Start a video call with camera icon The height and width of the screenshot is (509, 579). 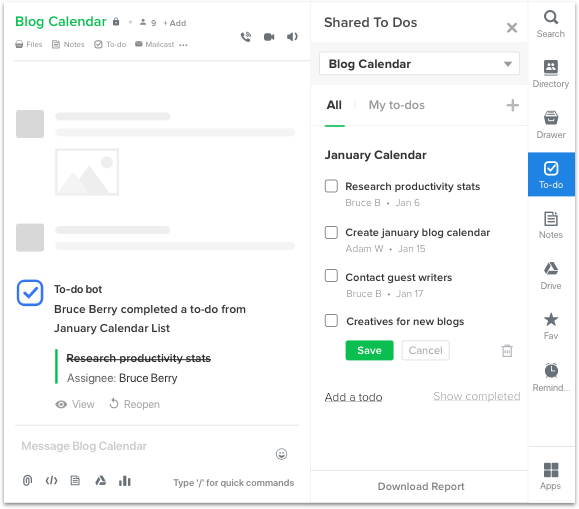pyautogui.click(x=269, y=37)
